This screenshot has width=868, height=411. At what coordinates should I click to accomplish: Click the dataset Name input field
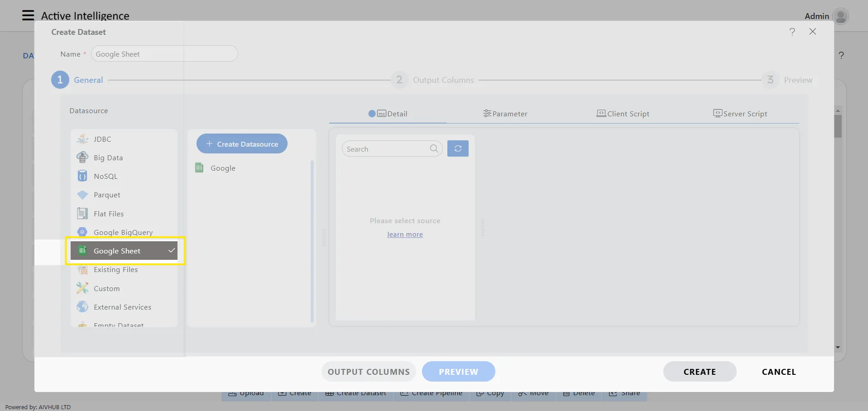tap(164, 53)
